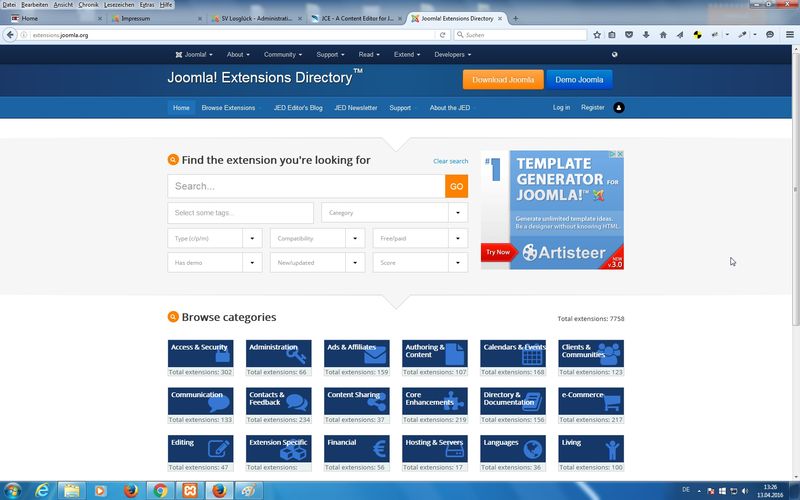Expand the Type (c/p/m) dropdown
The height and width of the screenshot is (500, 800).
215,238
